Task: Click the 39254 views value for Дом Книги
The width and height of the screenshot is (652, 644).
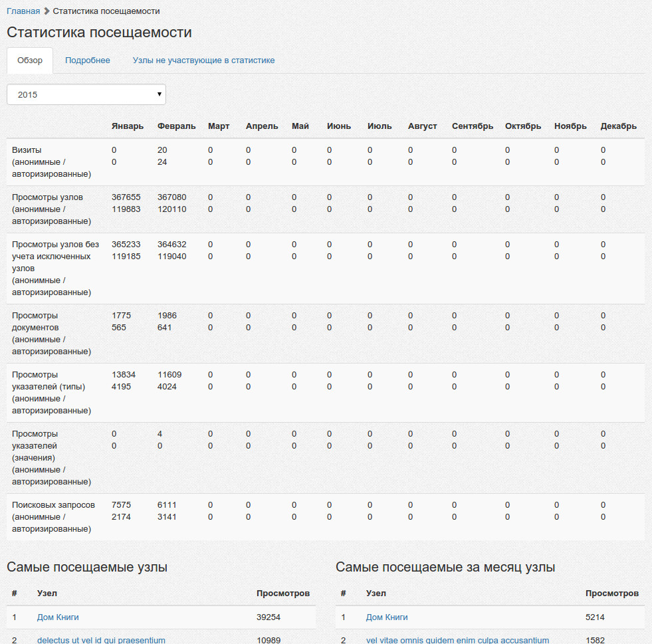Action: click(x=269, y=617)
